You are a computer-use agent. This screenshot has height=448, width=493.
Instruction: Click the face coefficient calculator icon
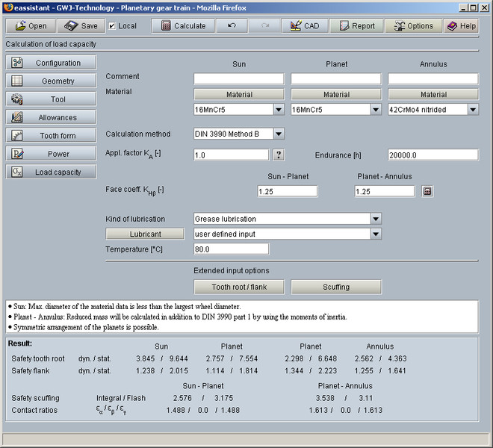[427, 191]
